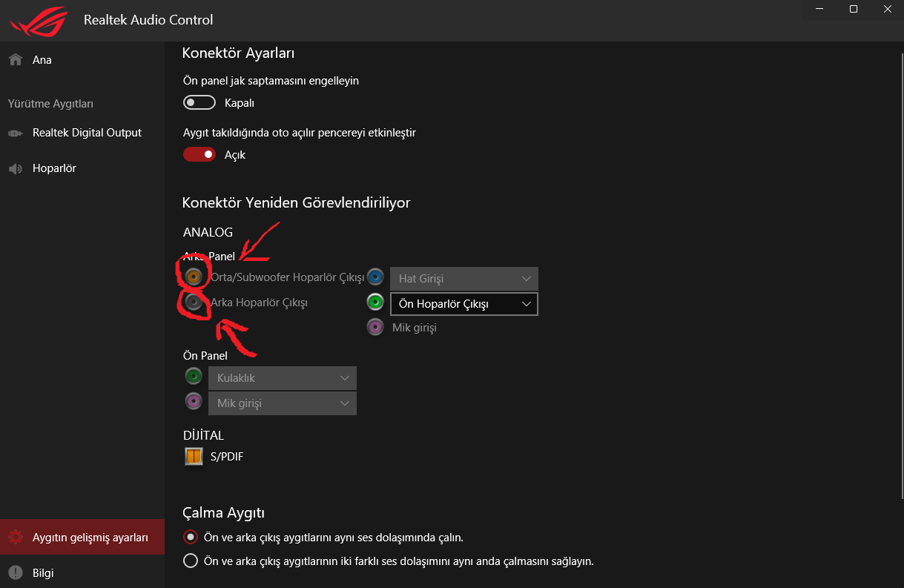This screenshot has height=588, width=904.
Task: Click the pink front panel mic jack icon
Action: click(194, 401)
